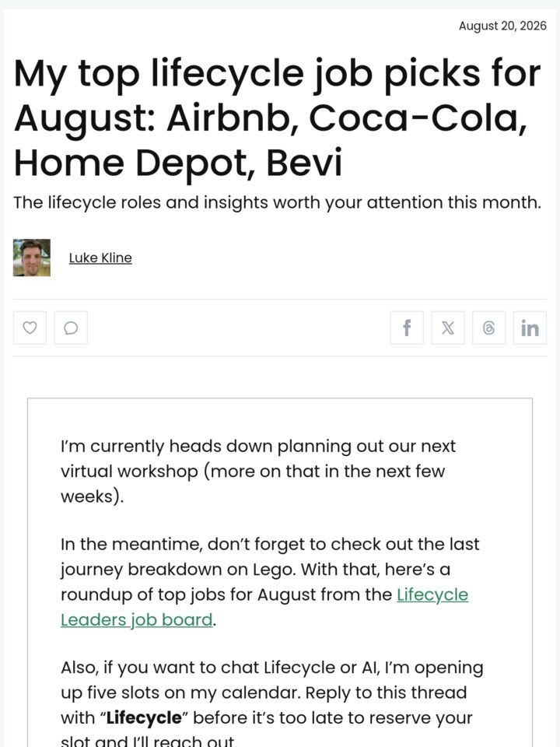Share the article on Facebook
The width and height of the screenshot is (560, 747).
click(x=407, y=328)
